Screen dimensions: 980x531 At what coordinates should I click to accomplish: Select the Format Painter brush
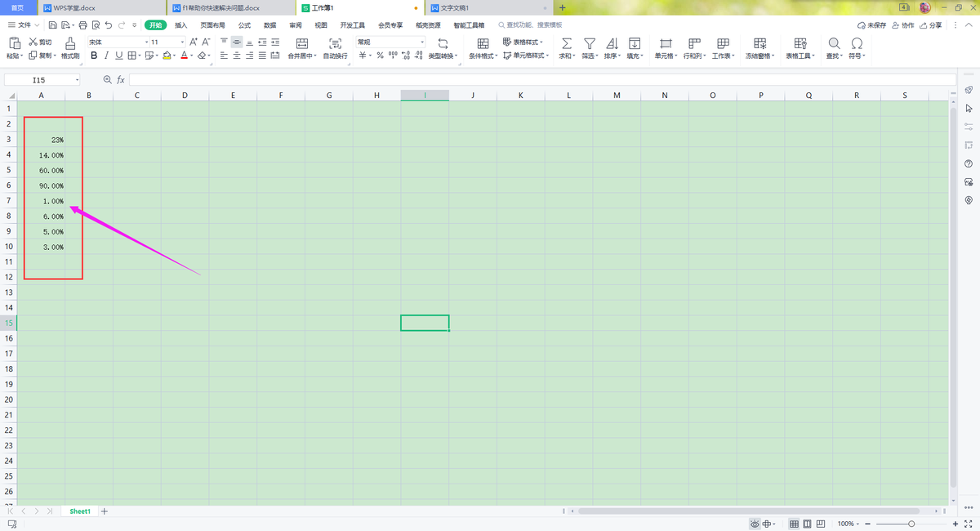click(70, 42)
